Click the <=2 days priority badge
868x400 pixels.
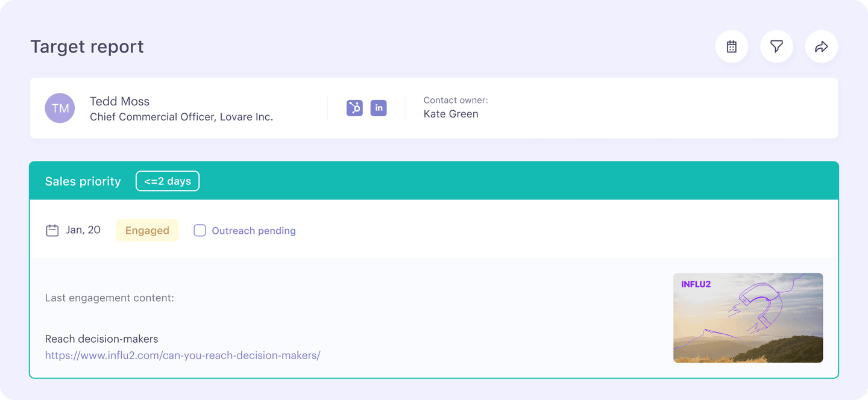click(x=168, y=181)
